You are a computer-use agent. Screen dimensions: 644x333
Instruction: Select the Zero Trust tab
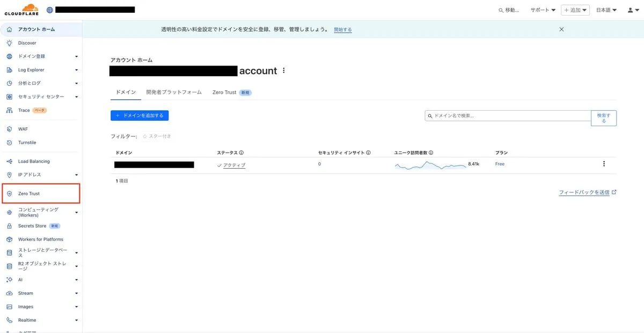pyautogui.click(x=224, y=92)
